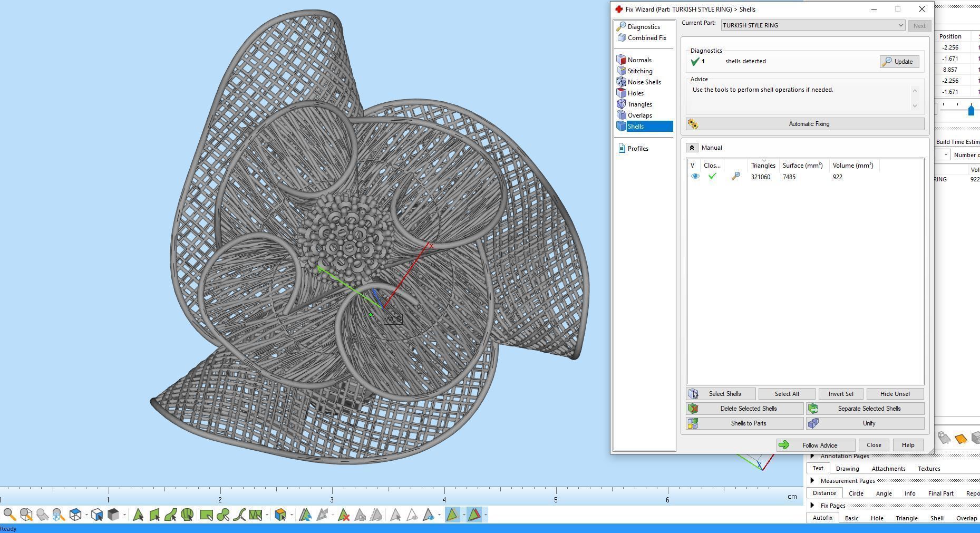The height and width of the screenshot is (533, 980).
Task: Open the Triangle fix tab
Action: 906,518
